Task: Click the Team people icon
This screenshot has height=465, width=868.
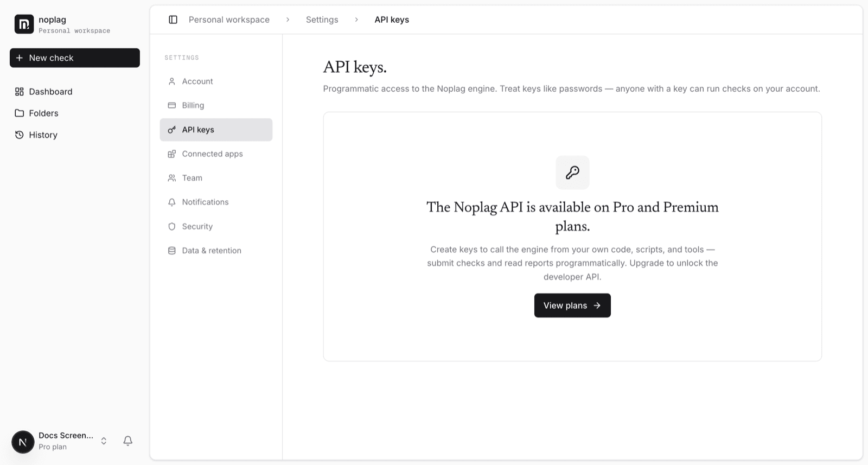Action: (172, 178)
